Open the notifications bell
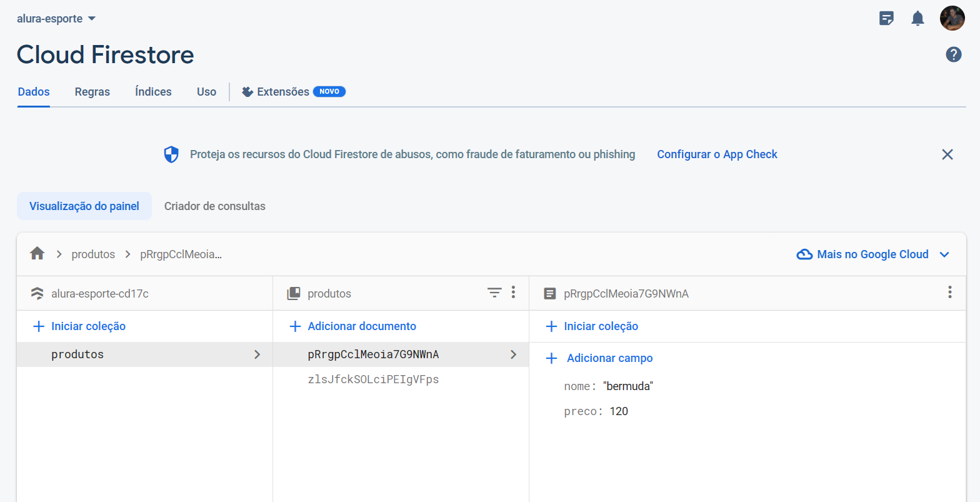Image resolution: width=980 pixels, height=502 pixels. [x=917, y=18]
